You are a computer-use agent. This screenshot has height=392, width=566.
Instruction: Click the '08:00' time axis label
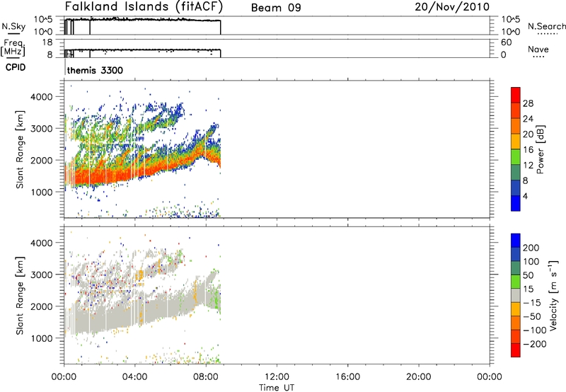click(x=205, y=377)
